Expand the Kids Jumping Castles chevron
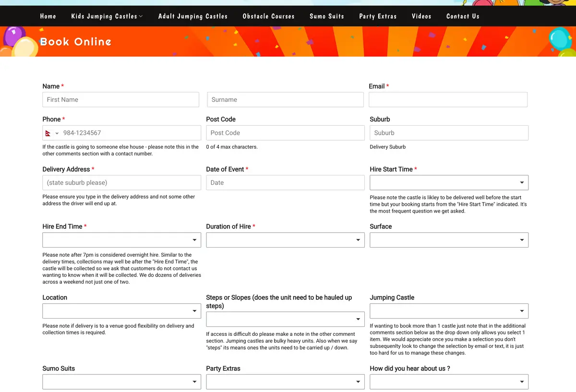Image resolution: width=576 pixels, height=392 pixels. pyautogui.click(x=141, y=16)
